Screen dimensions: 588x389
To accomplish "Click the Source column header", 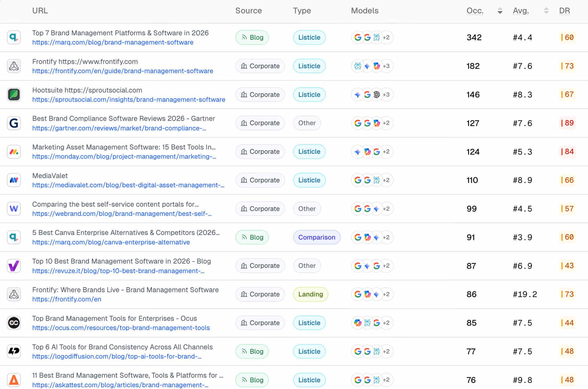I will point(248,11).
